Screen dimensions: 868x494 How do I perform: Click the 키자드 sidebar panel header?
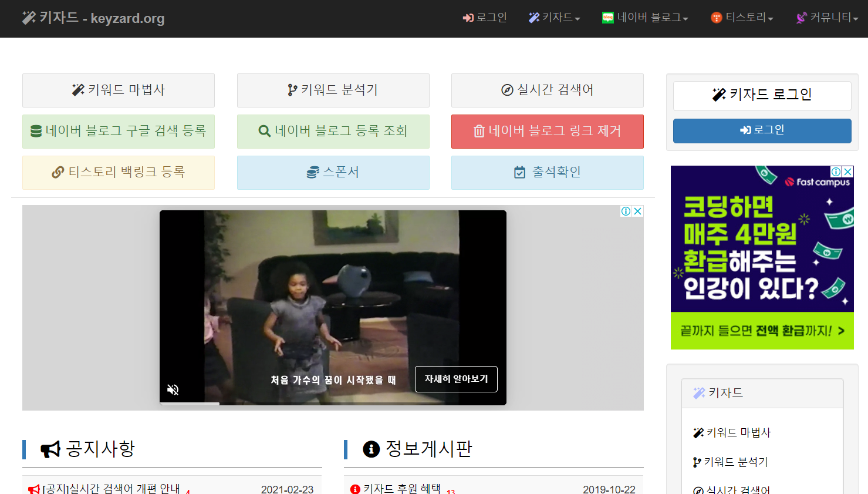pyautogui.click(x=762, y=393)
